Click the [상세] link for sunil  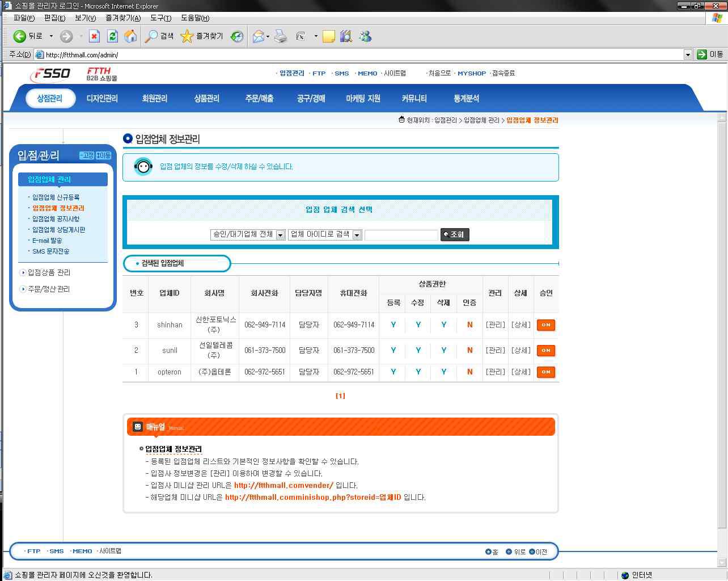click(521, 351)
